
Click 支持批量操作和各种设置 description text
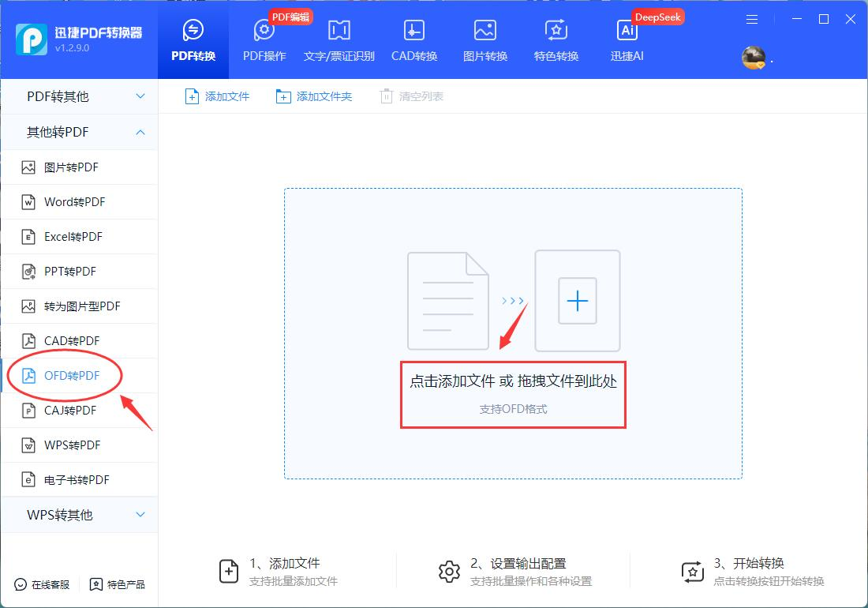(x=531, y=581)
